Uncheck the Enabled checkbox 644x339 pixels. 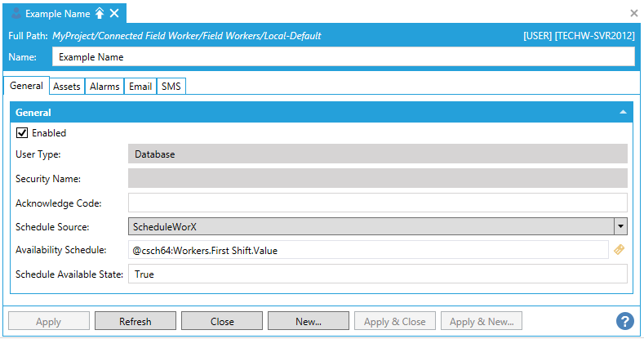[x=22, y=133]
